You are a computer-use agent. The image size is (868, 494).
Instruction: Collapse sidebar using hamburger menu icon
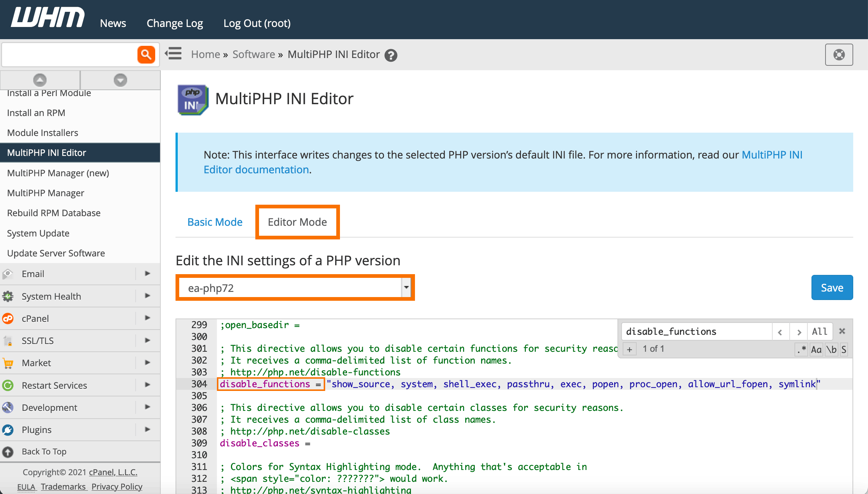[173, 54]
